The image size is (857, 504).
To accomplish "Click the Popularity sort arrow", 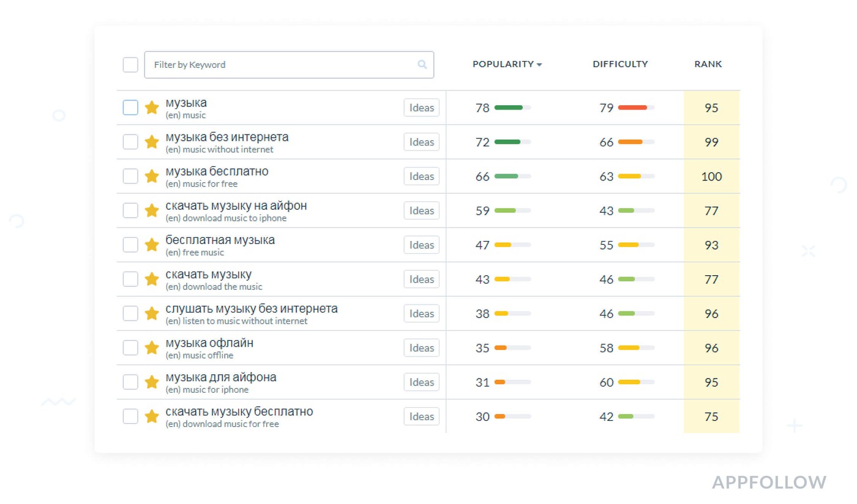I will (539, 65).
